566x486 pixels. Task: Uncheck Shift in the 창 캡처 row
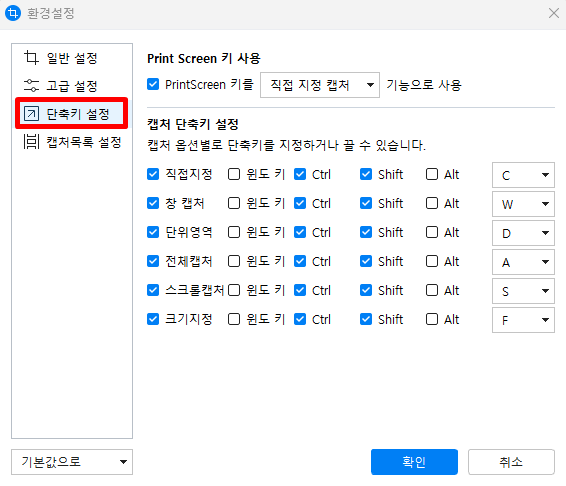[366, 203]
